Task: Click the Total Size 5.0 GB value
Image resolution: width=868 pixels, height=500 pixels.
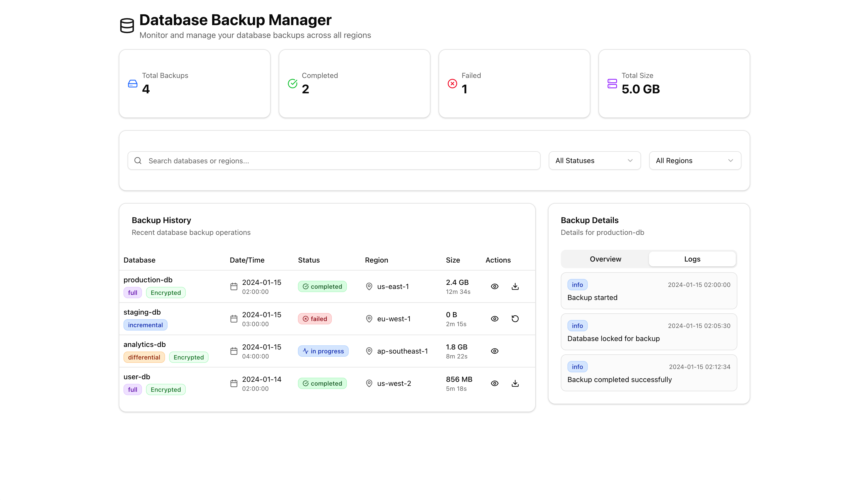Action: [640, 89]
